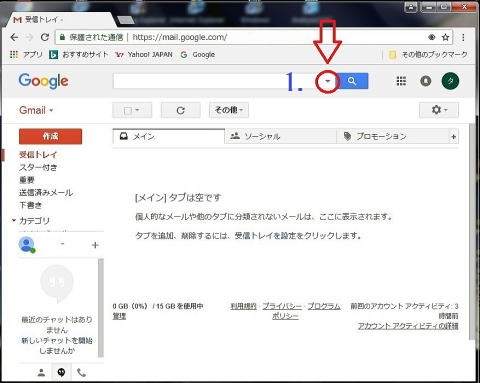480x383 pixels.
Task: Open 送信済みメール folder
Action: click(46, 193)
